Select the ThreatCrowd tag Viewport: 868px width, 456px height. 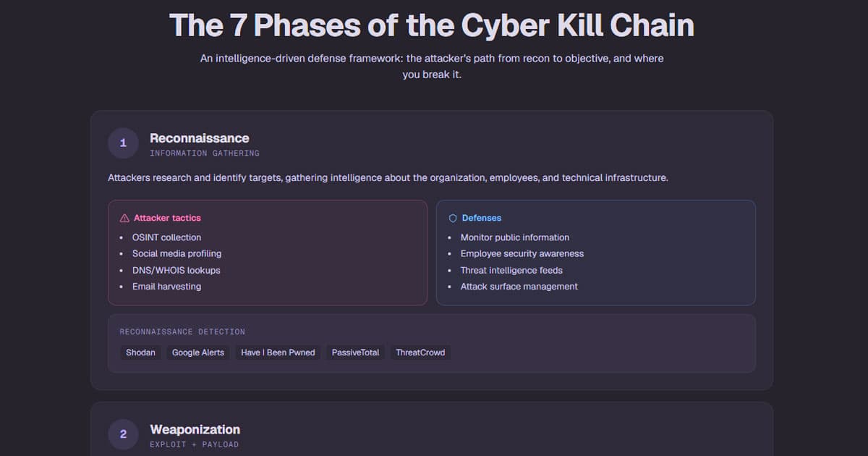[420, 352]
